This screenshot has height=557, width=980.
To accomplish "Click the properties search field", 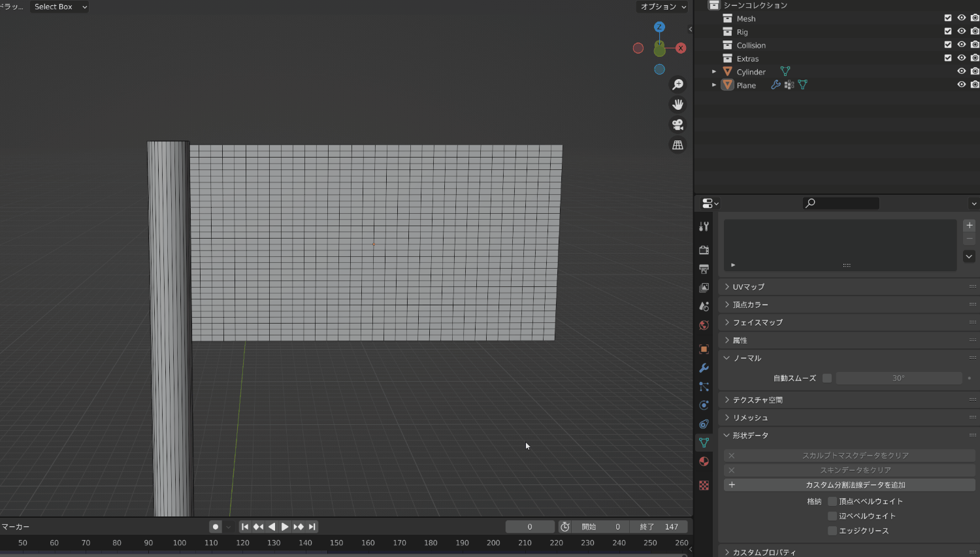I will tap(841, 203).
